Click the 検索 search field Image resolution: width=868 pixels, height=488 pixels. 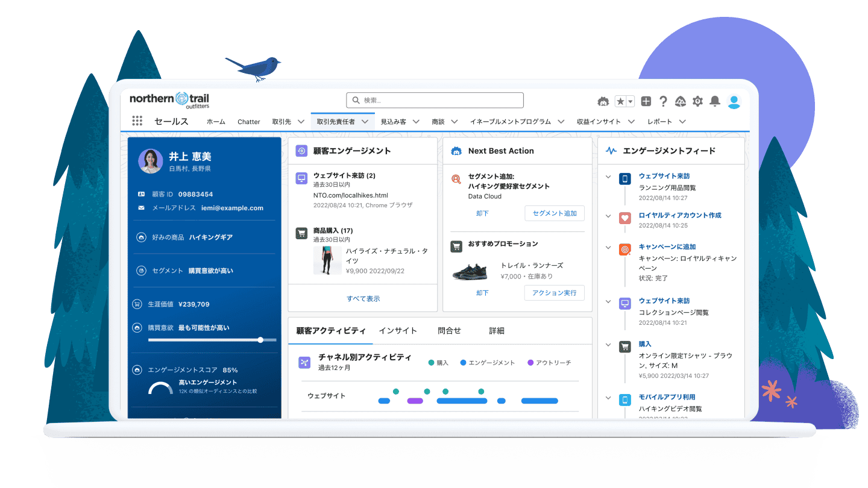(x=435, y=100)
